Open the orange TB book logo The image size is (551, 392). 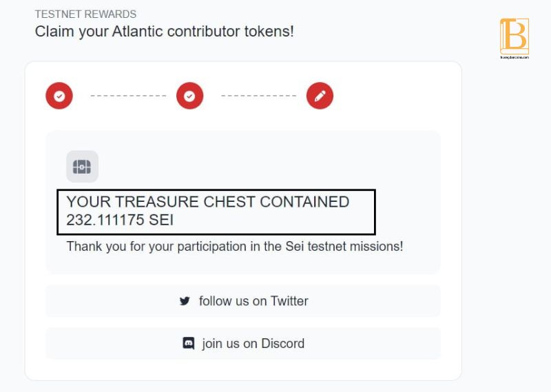514,37
